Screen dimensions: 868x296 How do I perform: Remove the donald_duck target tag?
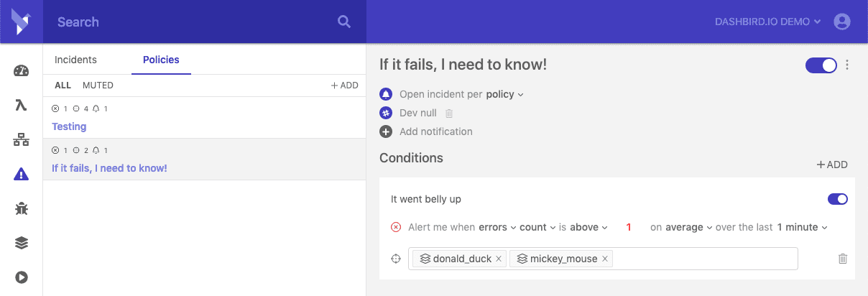tap(499, 259)
